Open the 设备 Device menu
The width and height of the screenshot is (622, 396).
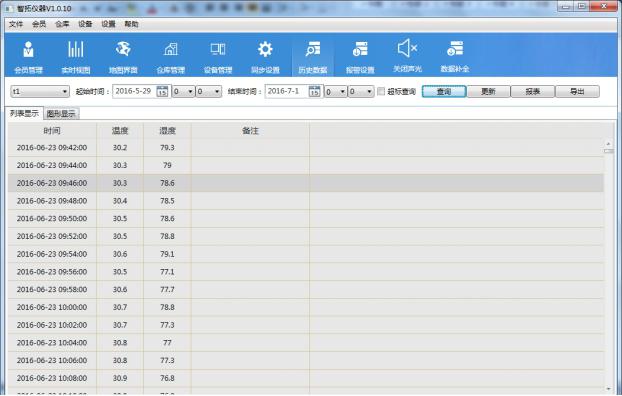pyautogui.click(x=85, y=24)
